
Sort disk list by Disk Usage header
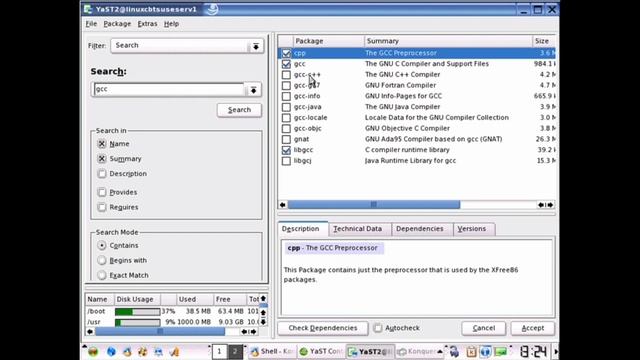pos(137,299)
